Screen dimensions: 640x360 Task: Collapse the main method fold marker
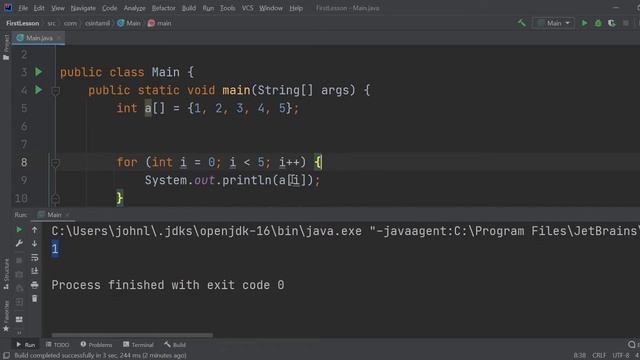[x=56, y=91]
